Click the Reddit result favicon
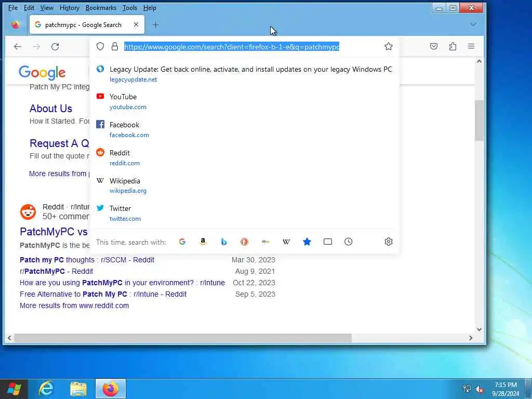This screenshot has width=532, height=399. (x=28, y=212)
